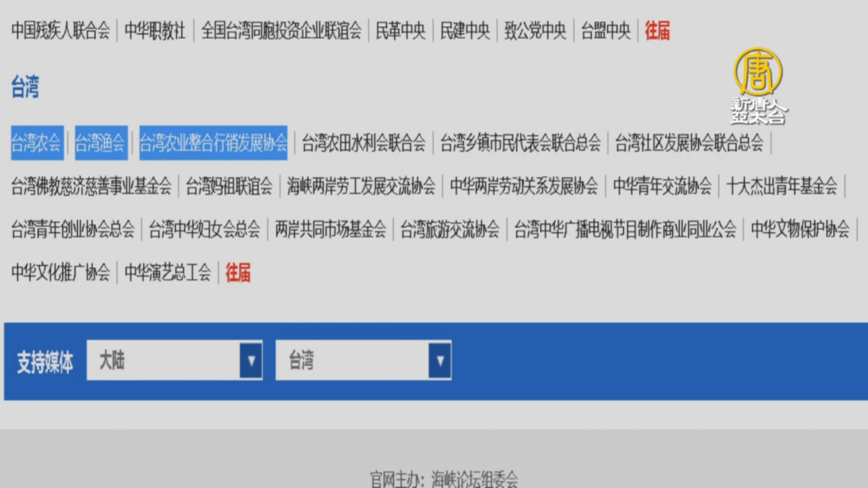The image size is (868, 488).
Task: Click the red 往届 link after 中华演艺总工会
Action: [238, 273]
